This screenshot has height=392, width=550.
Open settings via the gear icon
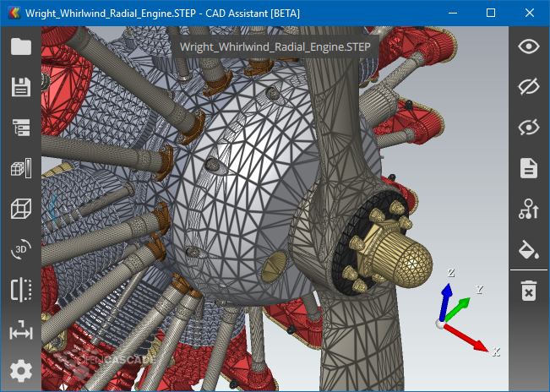click(x=21, y=371)
